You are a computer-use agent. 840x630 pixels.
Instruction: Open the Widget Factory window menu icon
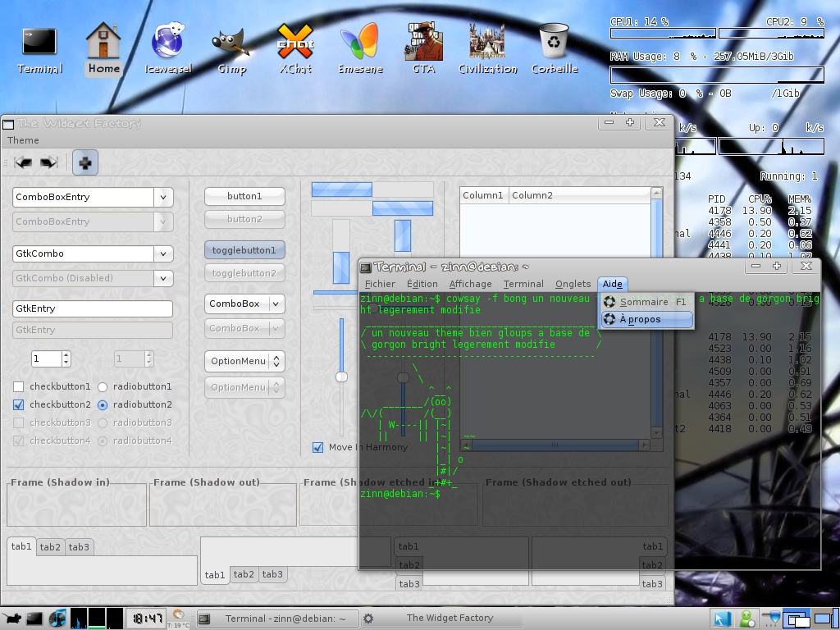tap(8, 125)
